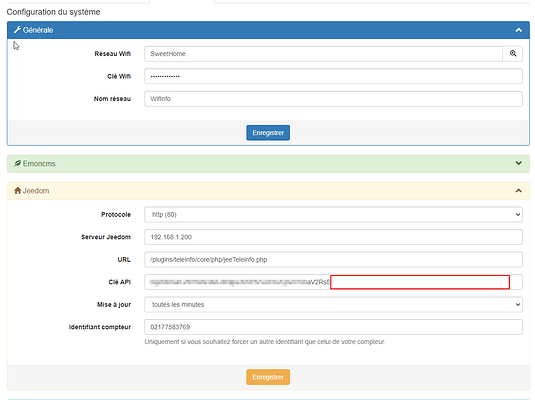
Task: Click the leaf icon beside Emoncms
Action: click(17, 163)
